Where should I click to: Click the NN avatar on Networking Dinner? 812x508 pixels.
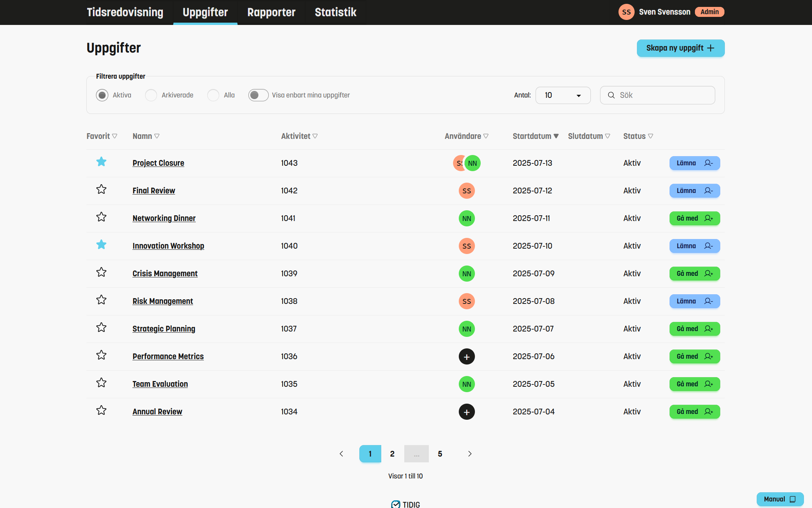[x=466, y=218]
